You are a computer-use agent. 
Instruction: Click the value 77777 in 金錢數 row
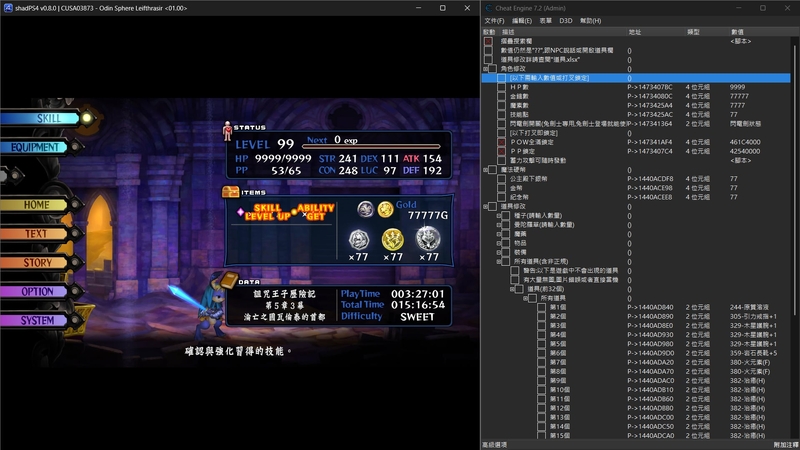click(x=739, y=96)
